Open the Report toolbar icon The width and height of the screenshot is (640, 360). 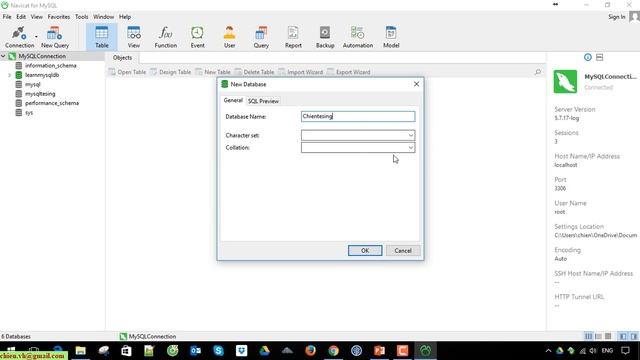[293, 37]
